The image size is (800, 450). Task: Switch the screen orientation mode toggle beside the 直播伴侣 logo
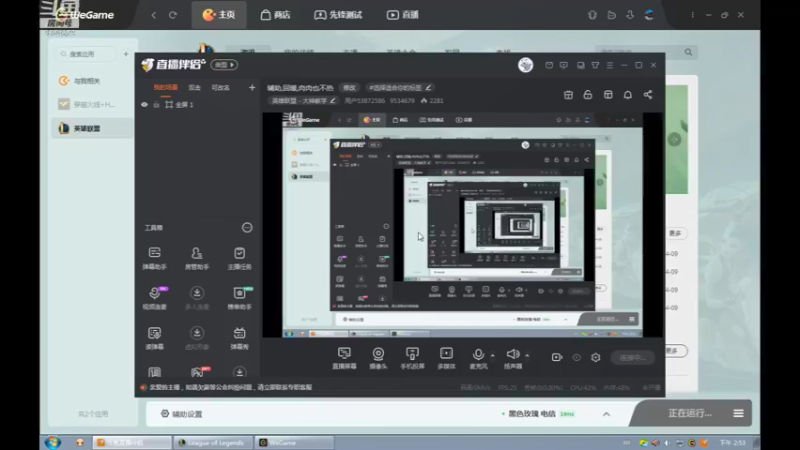point(224,65)
